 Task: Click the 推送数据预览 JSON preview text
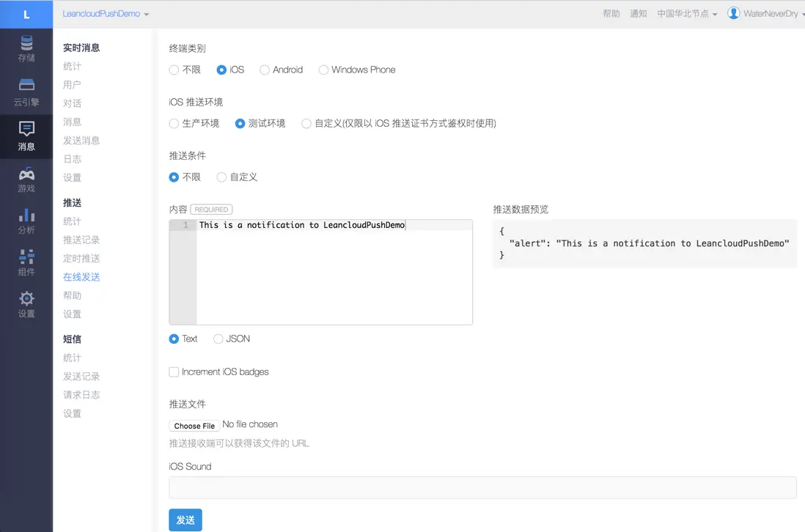644,244
